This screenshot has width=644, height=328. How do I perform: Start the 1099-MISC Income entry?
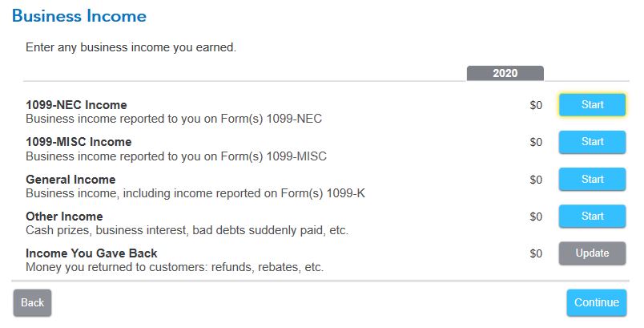point(592,142)
